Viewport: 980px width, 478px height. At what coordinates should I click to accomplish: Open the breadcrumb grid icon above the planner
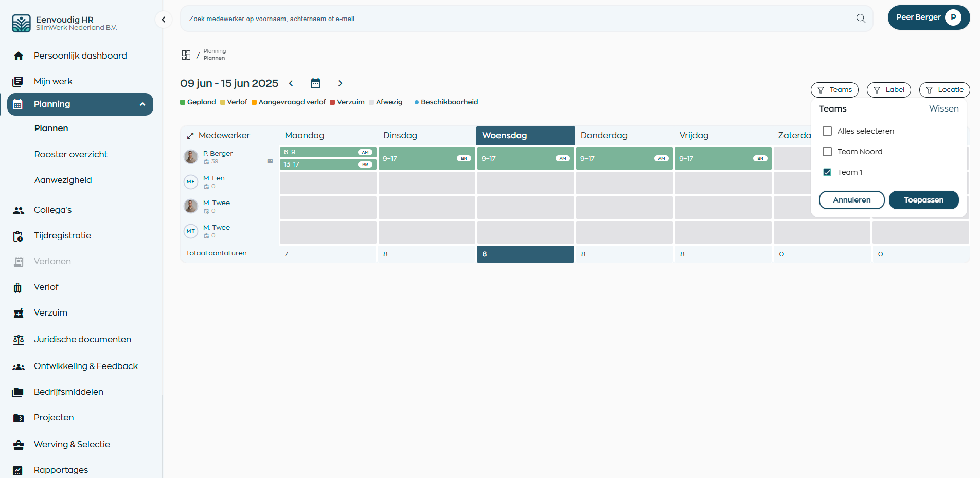186,54
